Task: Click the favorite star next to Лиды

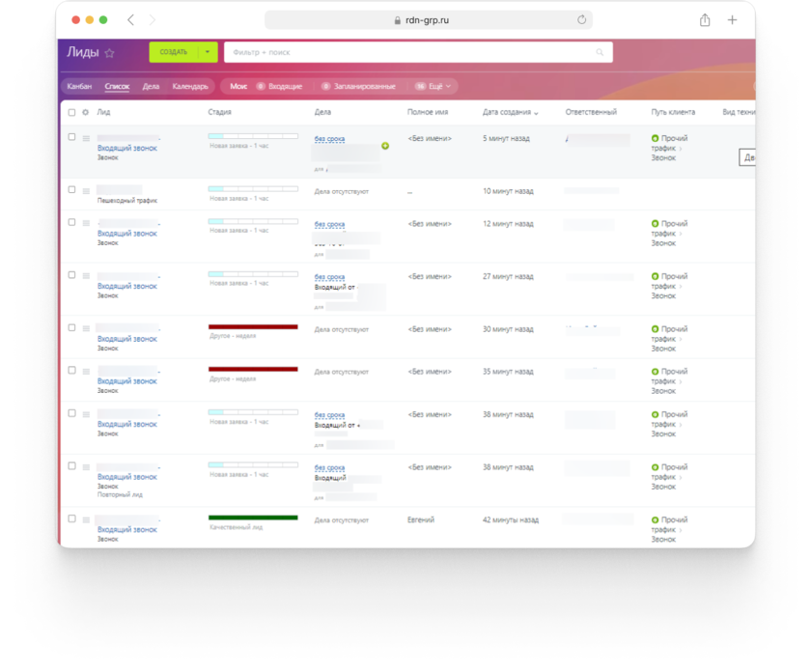Action: [x=109, y=53]
